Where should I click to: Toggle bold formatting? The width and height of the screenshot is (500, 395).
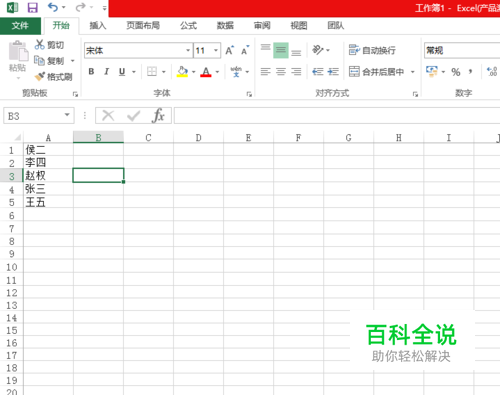[91, 72]
